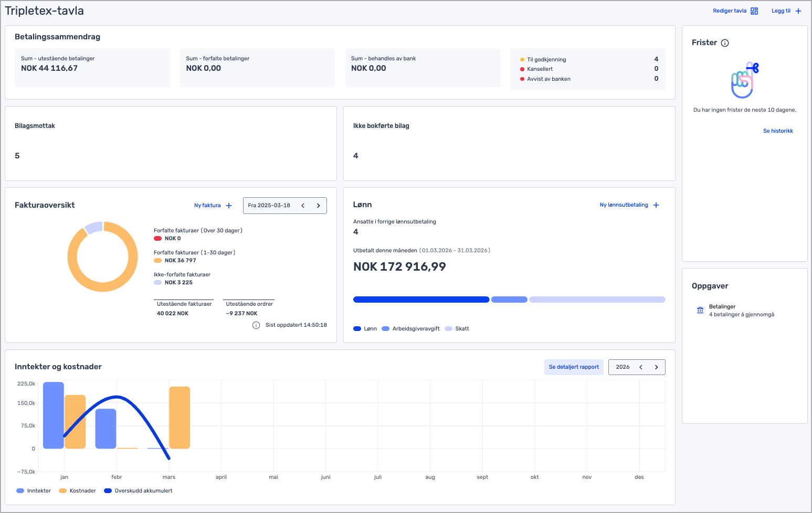Click the info icon by Sist oppdatert
Screen dimensions: 812x513
point(256,325)
